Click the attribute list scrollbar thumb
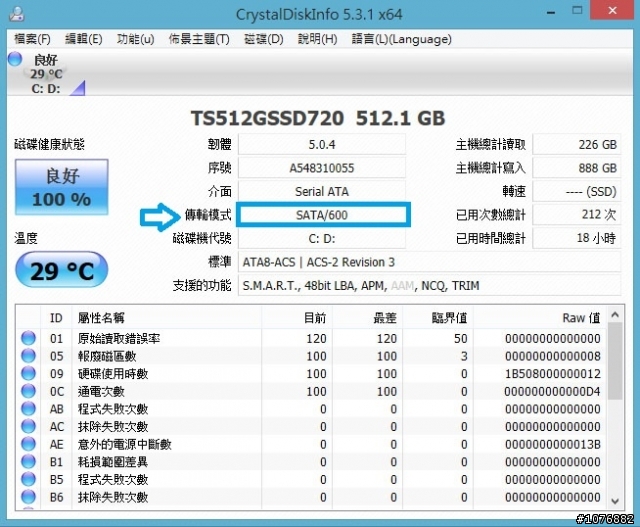This screenshot has width=640, height=527. pos(615,361)
